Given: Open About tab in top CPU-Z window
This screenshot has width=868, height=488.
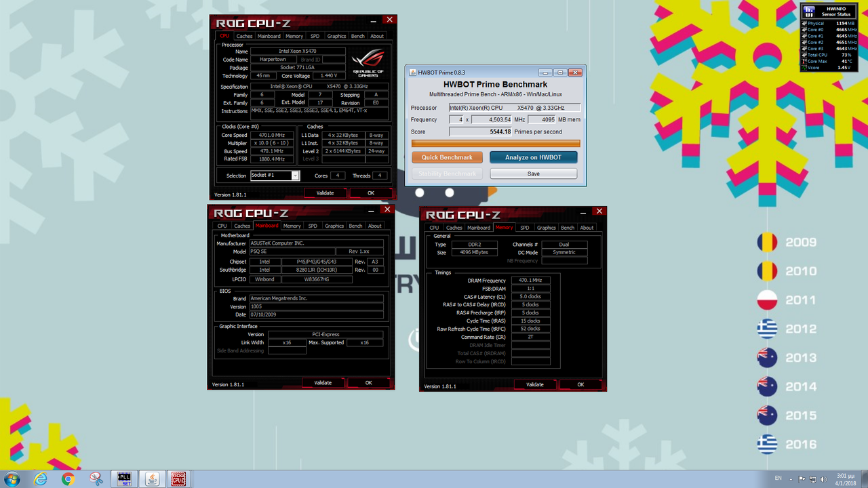Looking at the screenshot, I should [377, 36].
